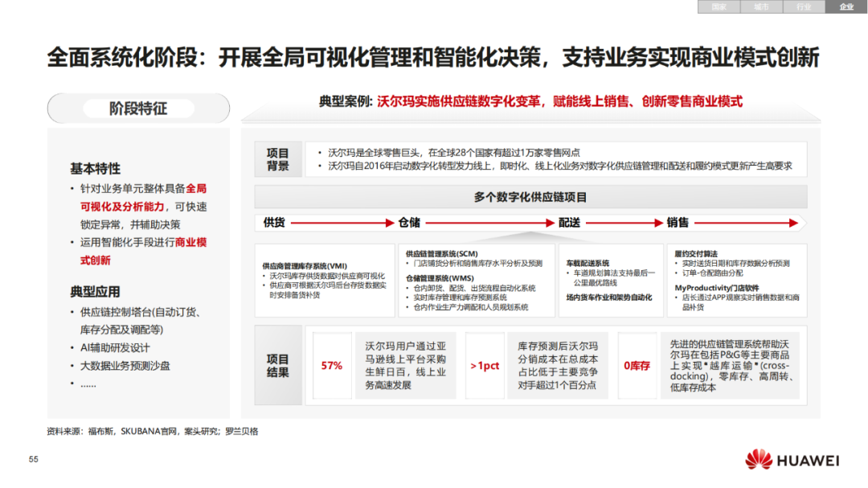Screen dimensions: 868x488
Task: Select the 多个数字化供应链项目 header bar
Action: tap(530, 197)
